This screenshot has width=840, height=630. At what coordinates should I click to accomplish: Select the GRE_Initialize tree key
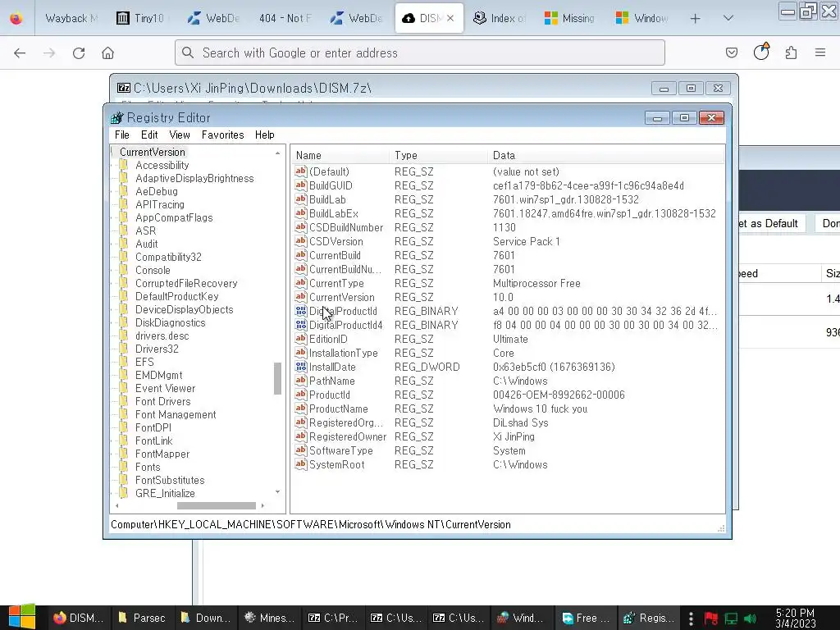tap(165, 493)
